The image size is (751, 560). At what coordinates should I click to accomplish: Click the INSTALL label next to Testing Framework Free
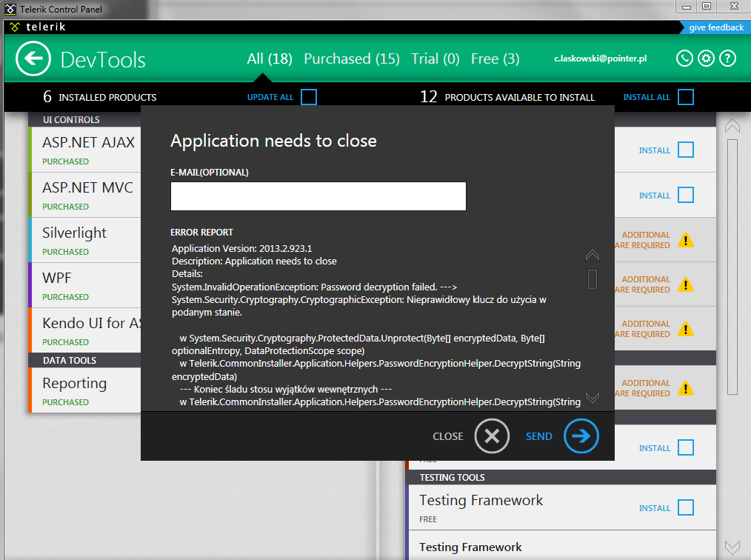(x=655, y=508)
